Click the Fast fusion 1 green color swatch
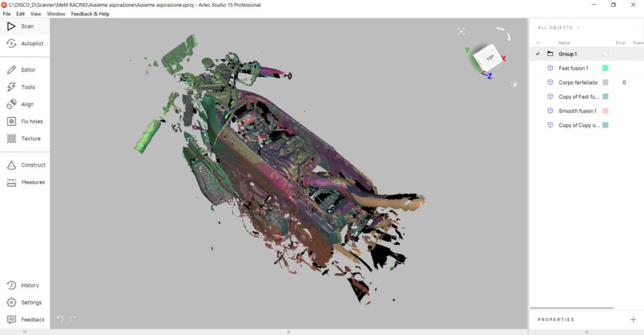This screenshot has height=335, width=644. pyautogui.click(x=606, y=68)
